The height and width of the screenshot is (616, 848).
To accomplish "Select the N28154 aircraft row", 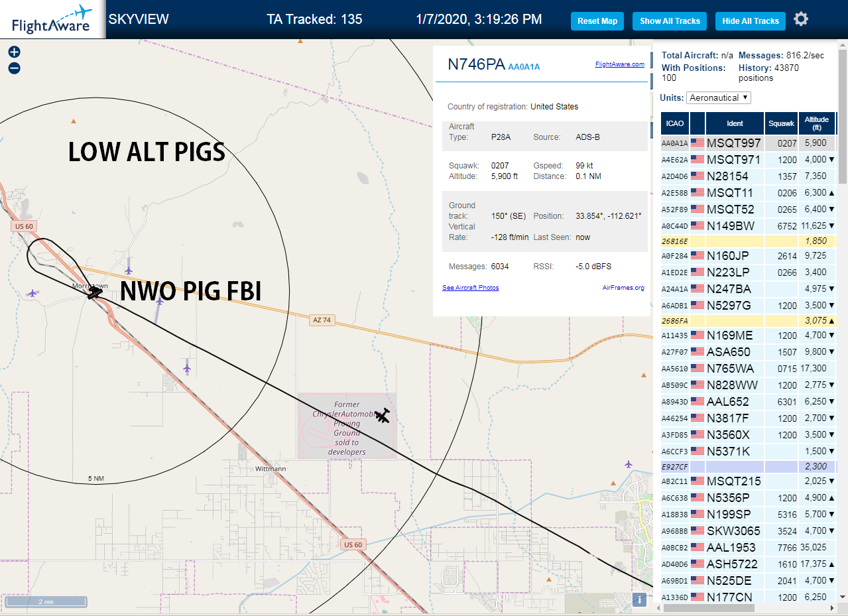I will (x=748, y=176).
